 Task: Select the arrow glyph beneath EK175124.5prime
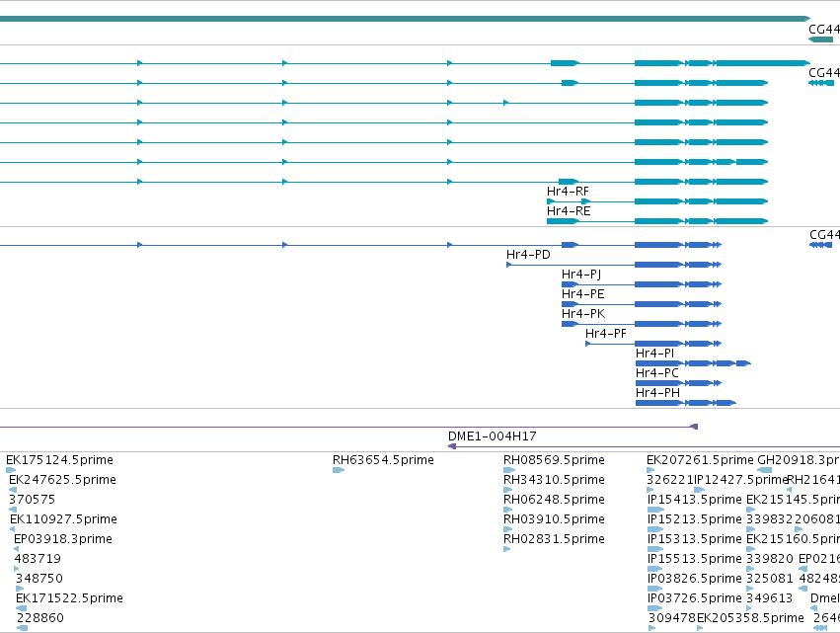[11, 470]
